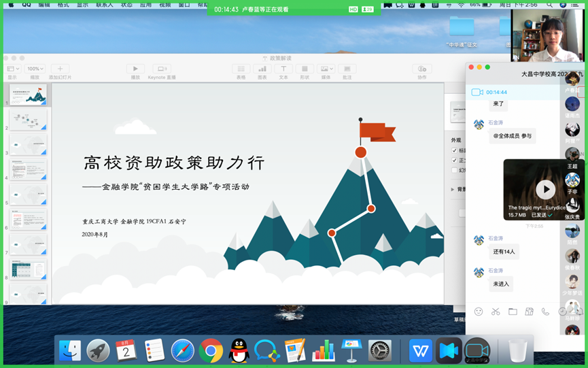This screenshot has height=368, width=588.
Task: Expand the 背景 disclosure triangle
Action: click(453, 189)
